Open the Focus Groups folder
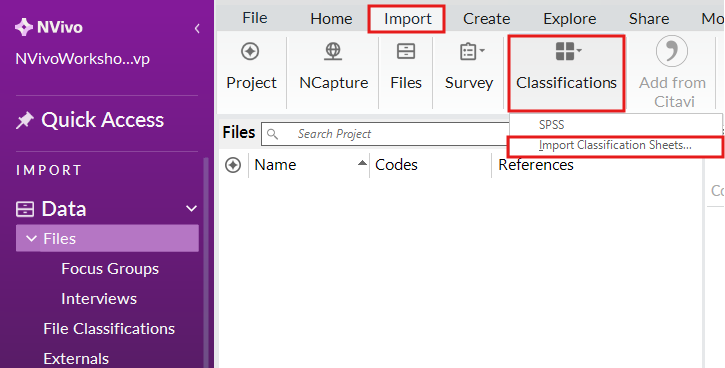The width and height of the screenshot is (725, 368). (110, 269)
